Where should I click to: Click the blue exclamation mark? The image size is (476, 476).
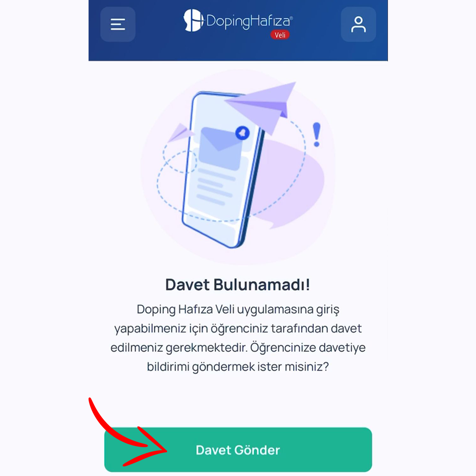point(317,135)
